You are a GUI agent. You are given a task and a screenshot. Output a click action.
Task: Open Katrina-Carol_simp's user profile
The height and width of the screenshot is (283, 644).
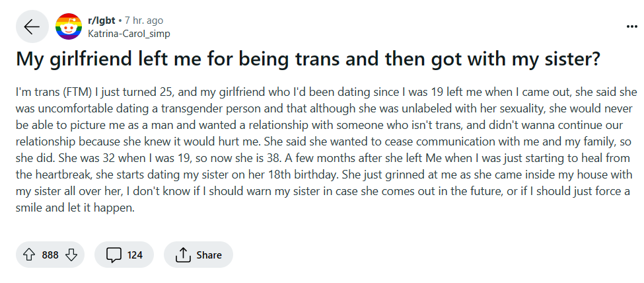[x=129, y=34]
